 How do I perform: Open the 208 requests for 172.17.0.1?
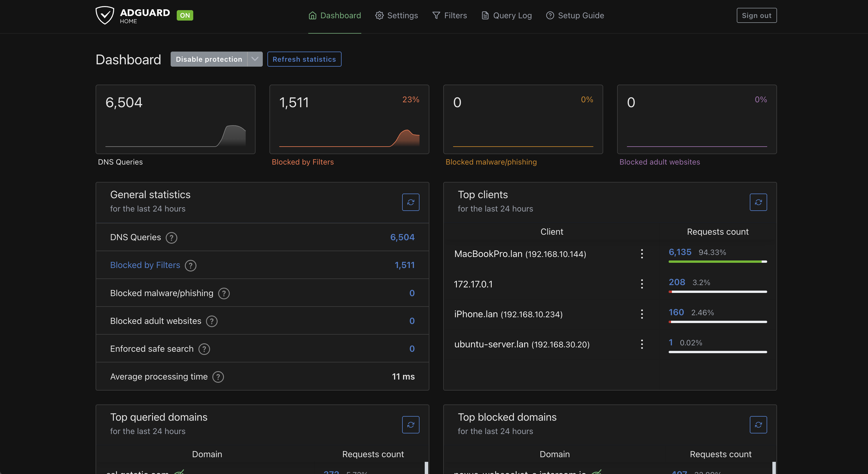click(676, 282)
